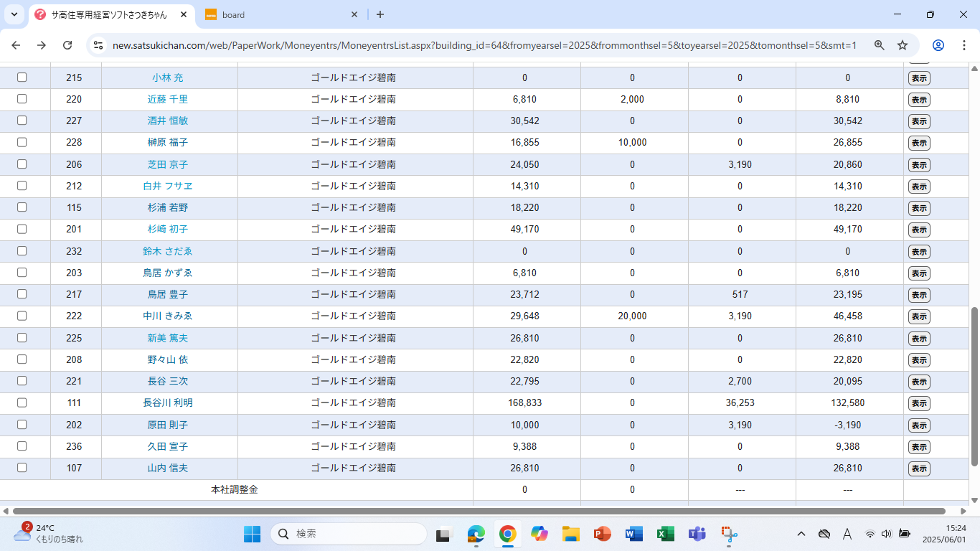Open File Explorer from the taskbar

tap(570, 534)
